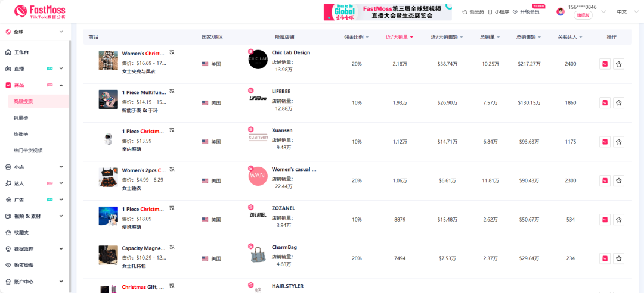Viewport: 644px width, 293px height.
Task: Click translate icon beside Women's Christmas product title
Action: [x=172, y=52]
